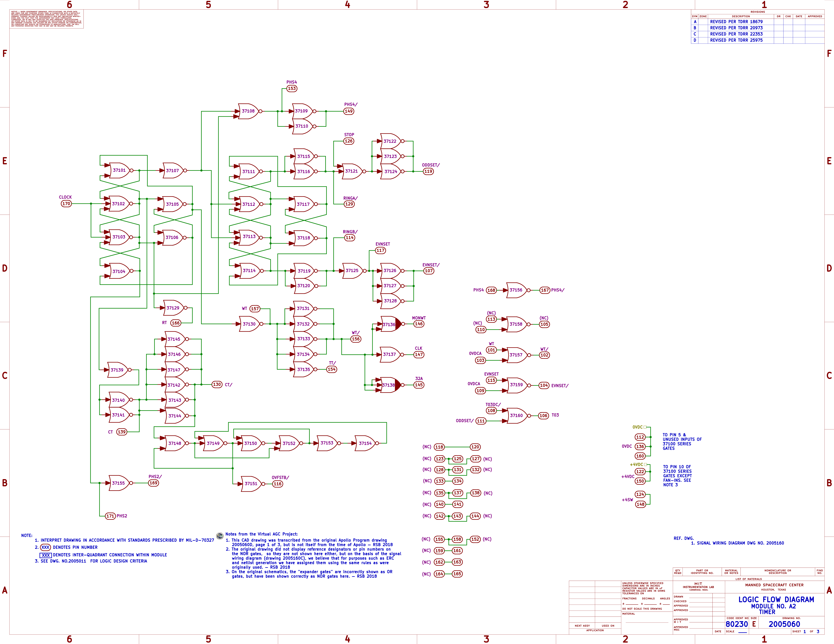Viewport: 834px width, 644px height.
Task: Click CT pin 139
Action: coord(122,432)
